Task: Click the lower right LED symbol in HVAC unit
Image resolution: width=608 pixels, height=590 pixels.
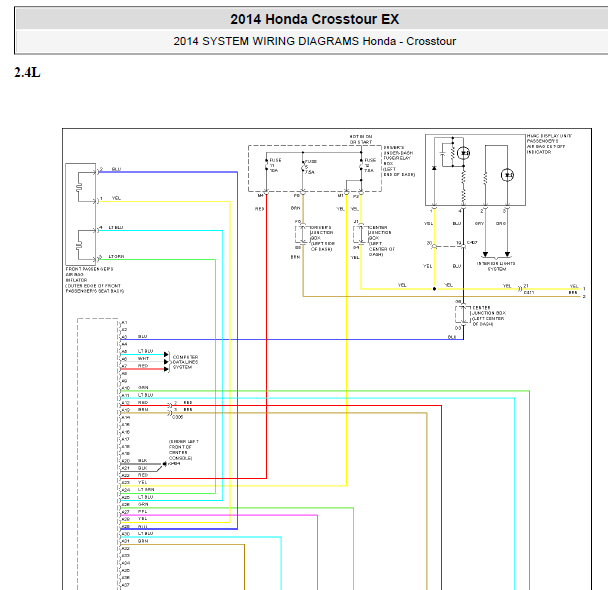Action: tap(507, 175)
